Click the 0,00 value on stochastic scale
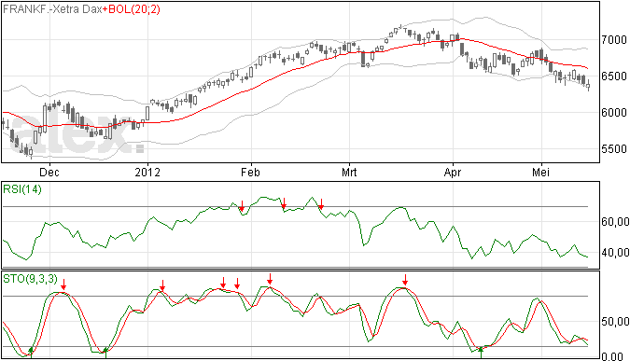Image resolution: width=644 pixels, height=361 pixels. [612, 356]
